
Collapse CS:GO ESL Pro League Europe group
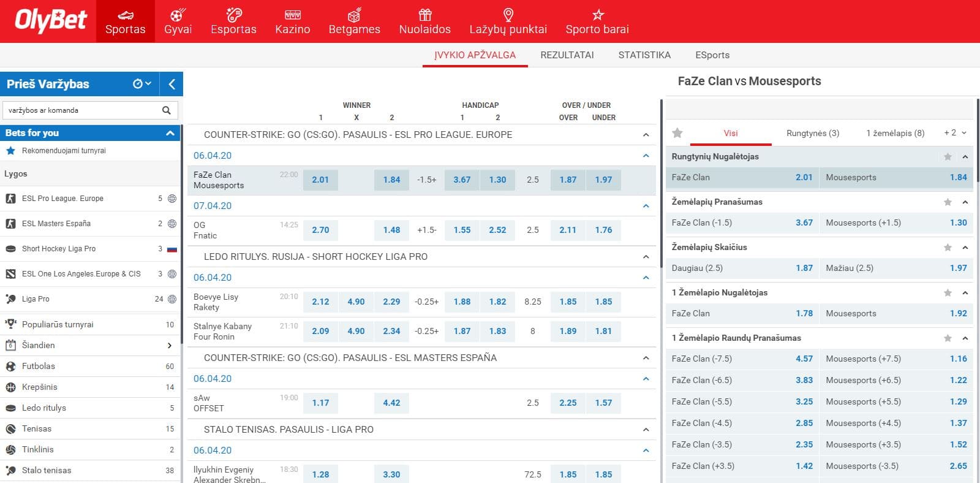(646, 135)
